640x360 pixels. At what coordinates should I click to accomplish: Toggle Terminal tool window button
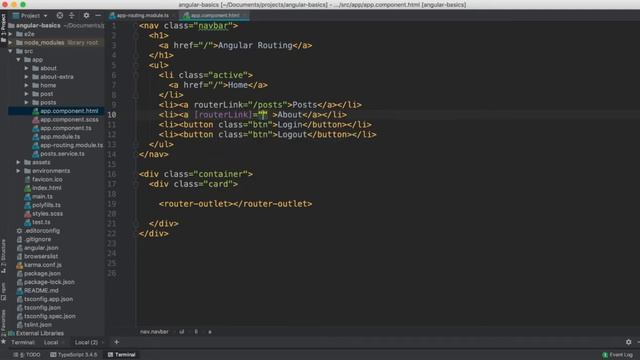point(122,355)
